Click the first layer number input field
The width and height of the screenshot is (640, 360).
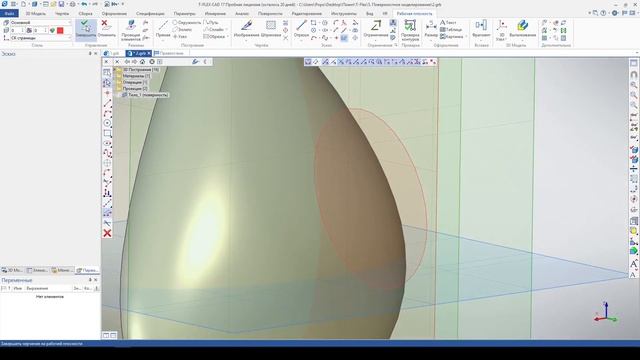17,30
